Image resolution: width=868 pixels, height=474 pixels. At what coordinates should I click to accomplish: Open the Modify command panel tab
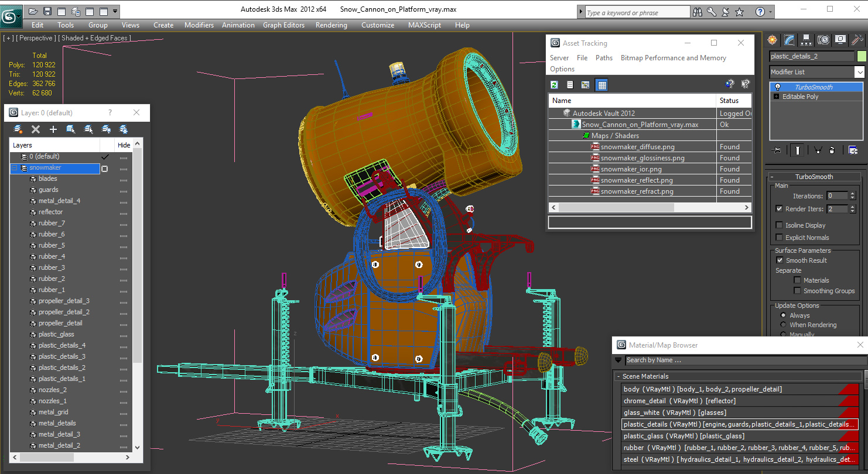790,40
